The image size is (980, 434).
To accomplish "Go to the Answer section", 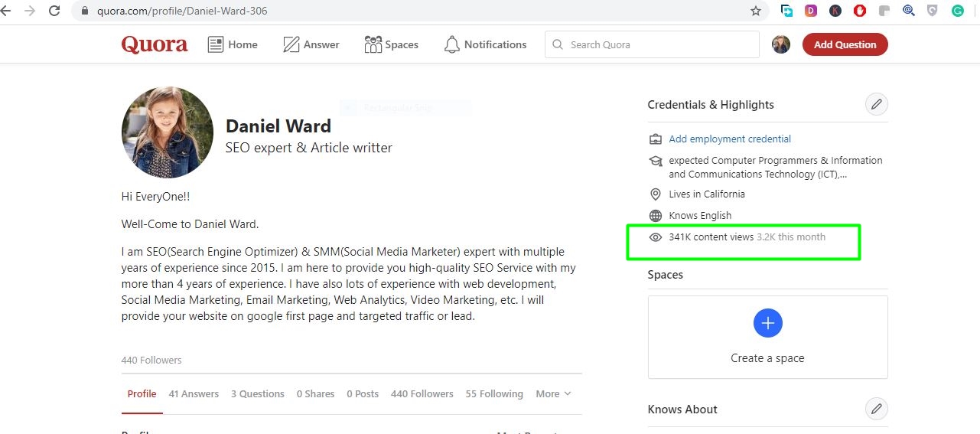I will [x=311, y=44].
